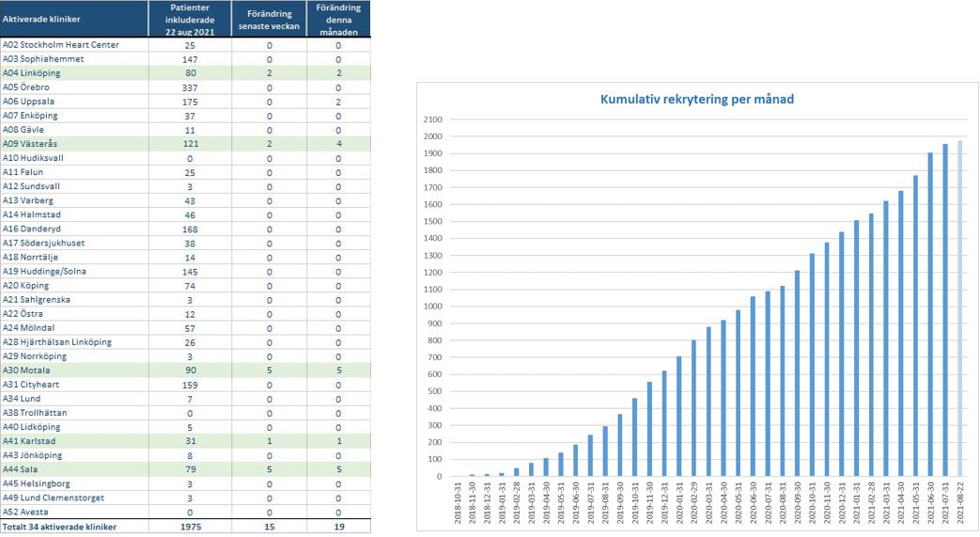Select patient count 159 for Cityheart
This screenshot has width=980, height=537.
coord(190,385)
